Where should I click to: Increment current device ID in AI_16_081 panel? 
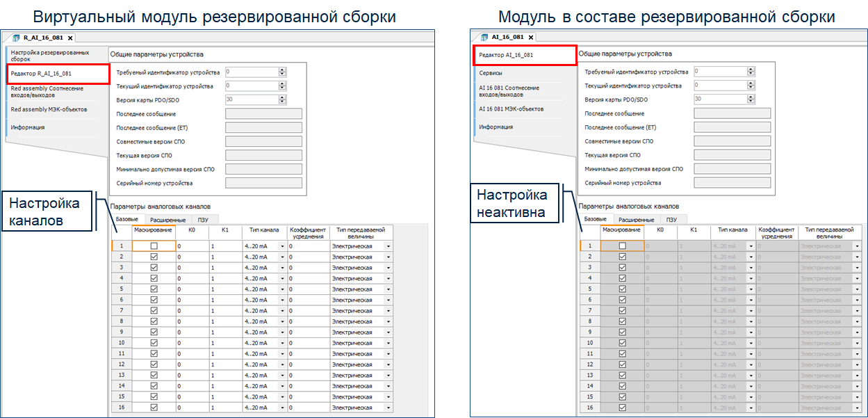coord(751,83)
